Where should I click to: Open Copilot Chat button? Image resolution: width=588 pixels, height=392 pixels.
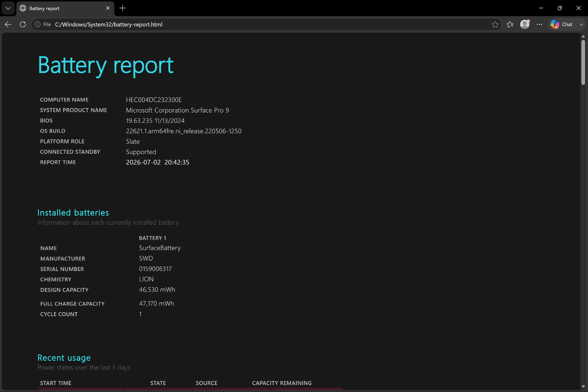click(562, 24)
